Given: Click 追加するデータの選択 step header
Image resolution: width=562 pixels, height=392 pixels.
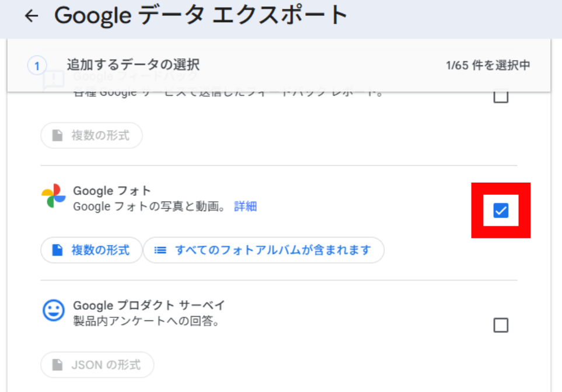Looking at the screenshot, I should (x=133, y=65).
